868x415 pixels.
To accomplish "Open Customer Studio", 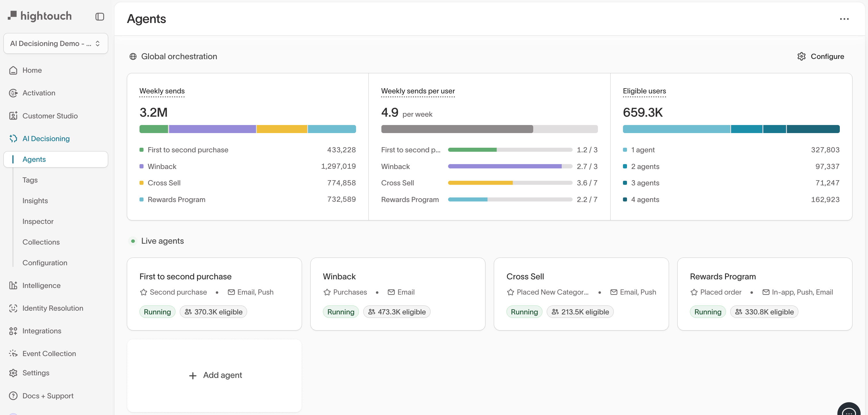I will 50,116.
